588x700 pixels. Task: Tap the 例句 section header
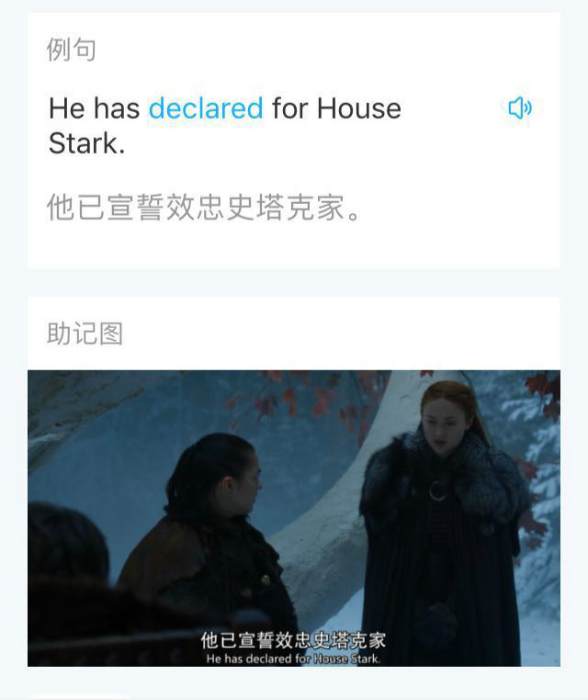(72, 49)
